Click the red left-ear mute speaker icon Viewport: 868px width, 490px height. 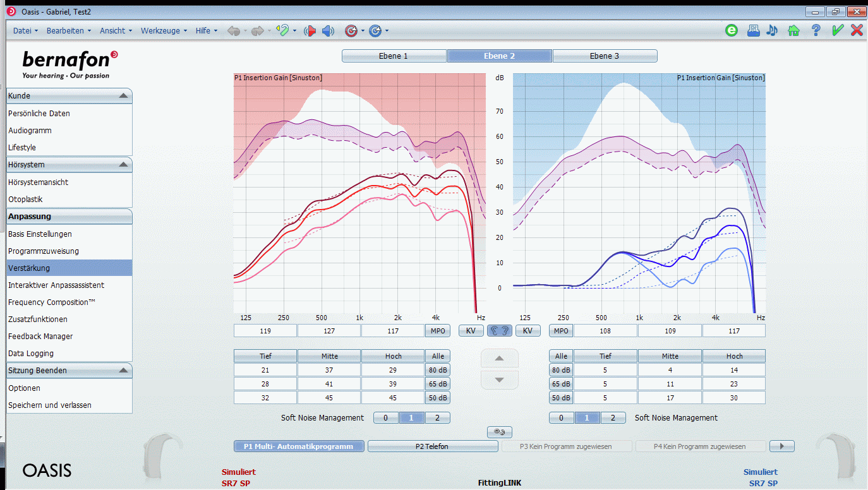310,30
